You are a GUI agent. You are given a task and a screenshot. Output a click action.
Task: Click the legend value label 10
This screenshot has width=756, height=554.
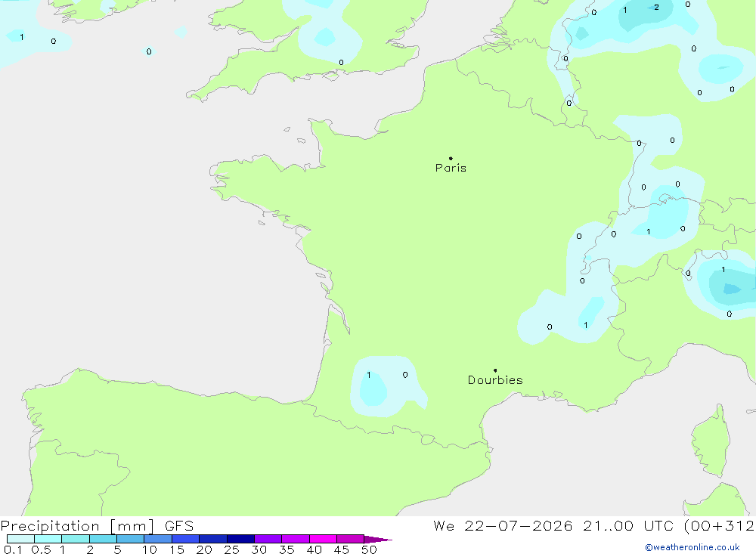click(150, 549)
